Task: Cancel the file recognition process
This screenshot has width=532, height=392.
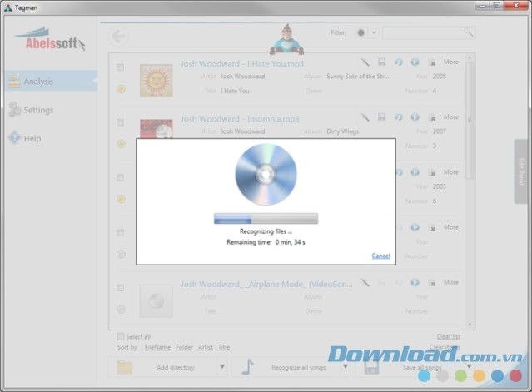Action: (380, 256)
